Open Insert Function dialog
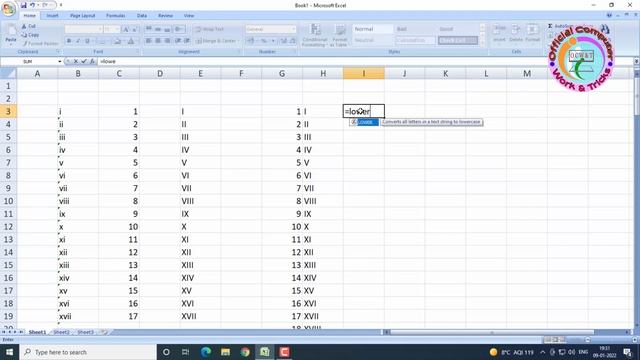The image size is (640, 360). point(93,61)
